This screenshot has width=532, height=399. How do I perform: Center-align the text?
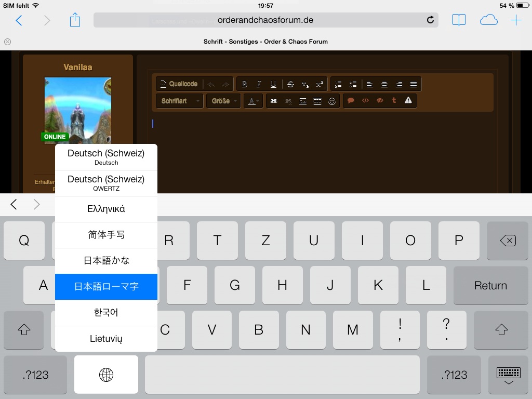(384, 84)
